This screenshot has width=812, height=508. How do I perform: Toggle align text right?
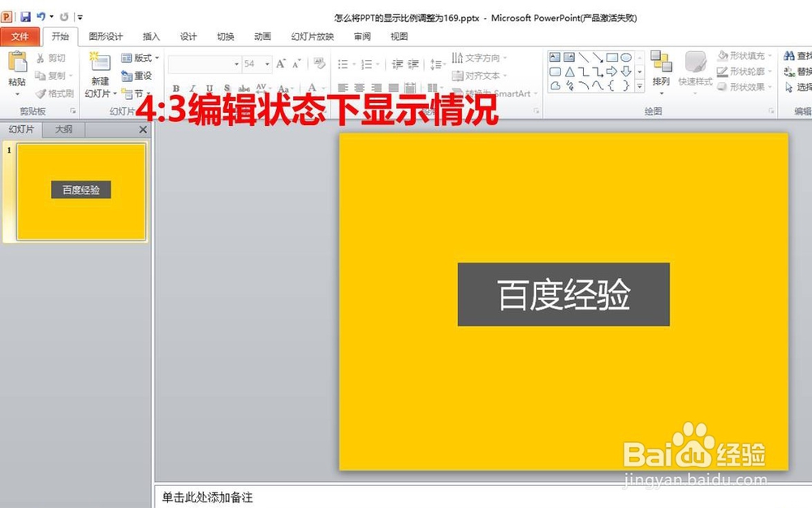377,88
